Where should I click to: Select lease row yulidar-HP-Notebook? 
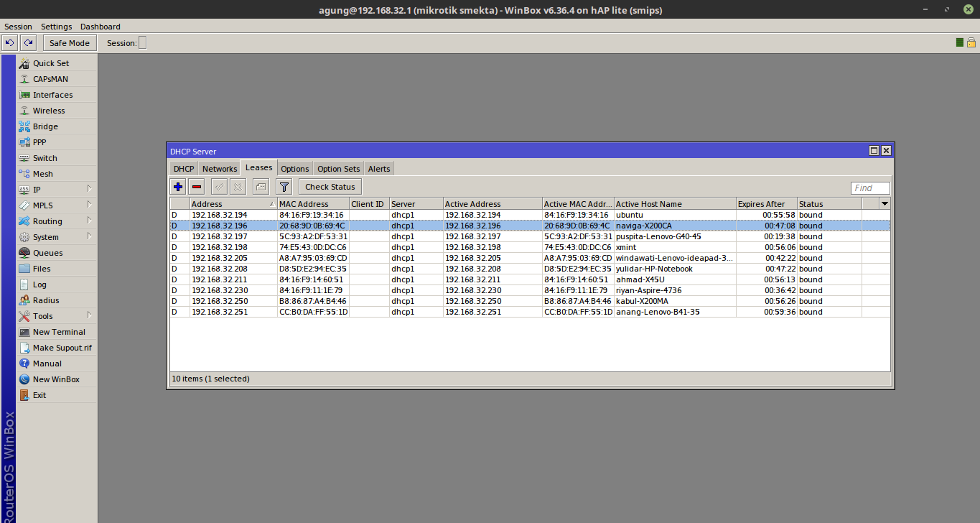[x=530, y=269]
